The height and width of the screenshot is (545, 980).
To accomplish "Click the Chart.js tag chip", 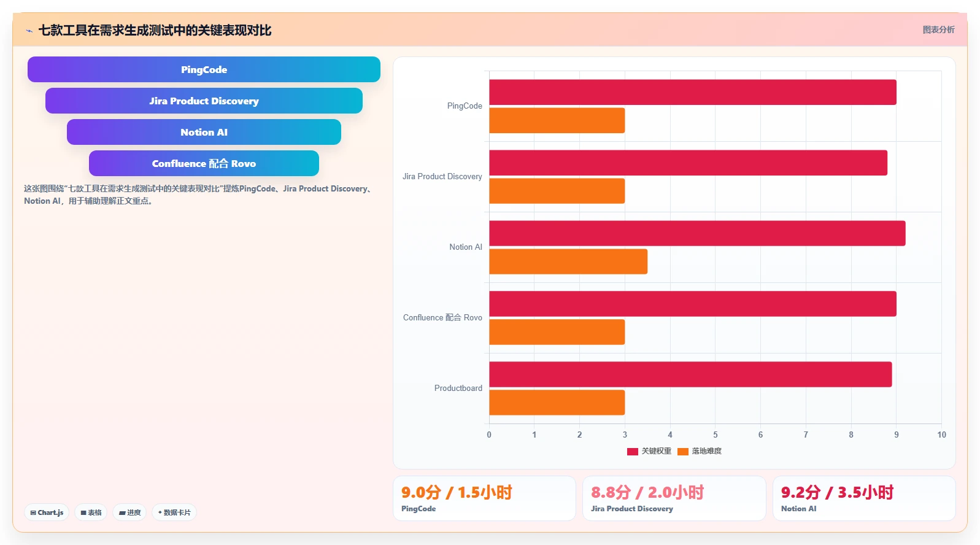I will click(47, 512).
